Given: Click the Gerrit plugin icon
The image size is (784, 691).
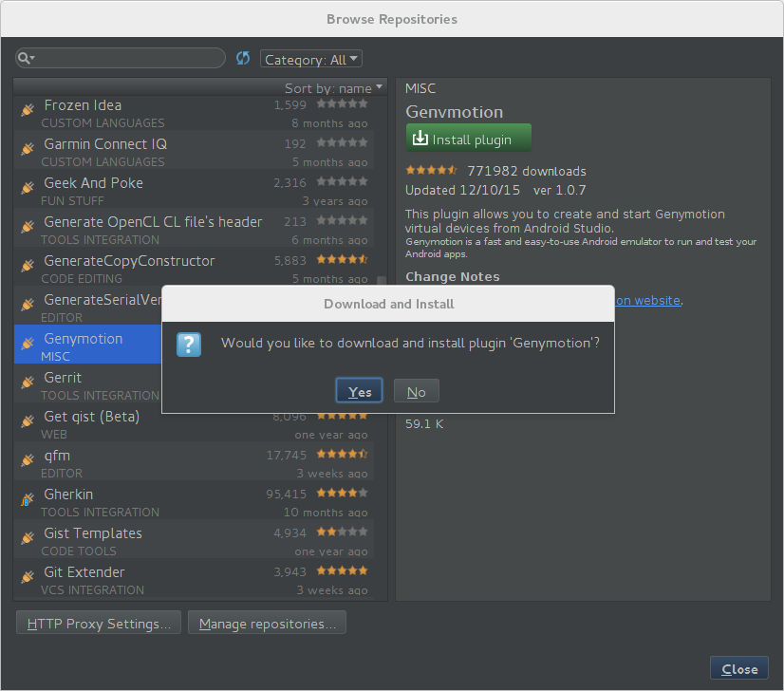Looking at the screenshot, I should (x=28, y=382).
